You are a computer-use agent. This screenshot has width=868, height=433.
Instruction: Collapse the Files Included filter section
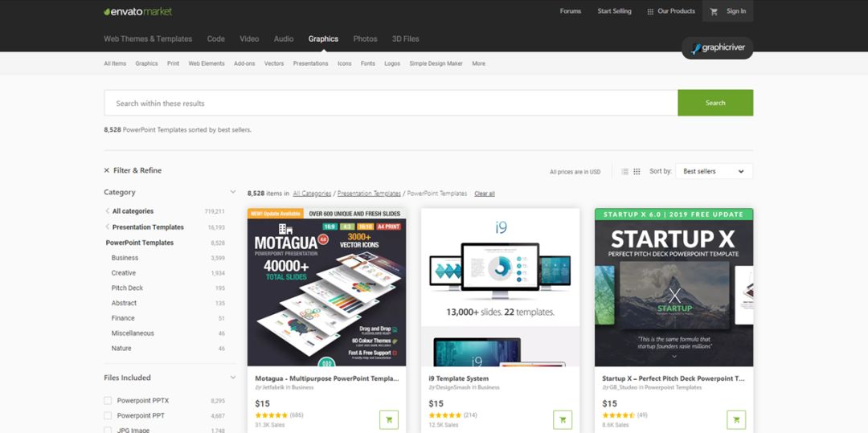233,378
